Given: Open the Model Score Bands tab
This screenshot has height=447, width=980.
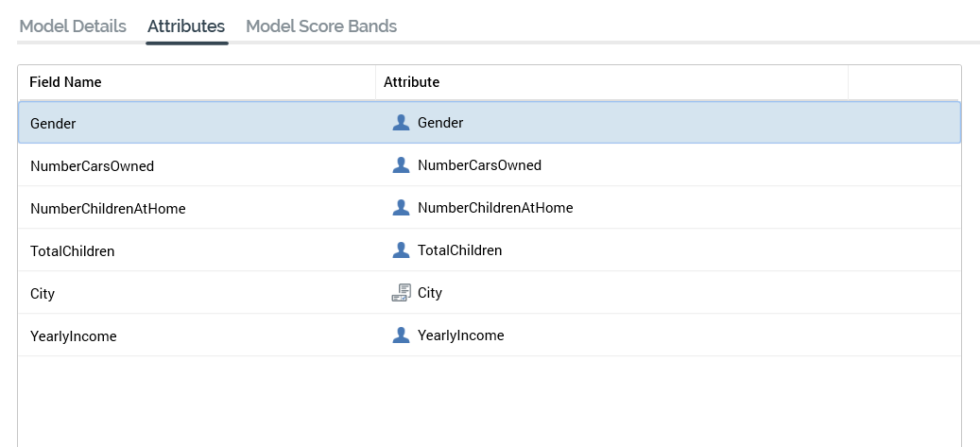Looking at the screenshot, I should [x=321, y=26].
